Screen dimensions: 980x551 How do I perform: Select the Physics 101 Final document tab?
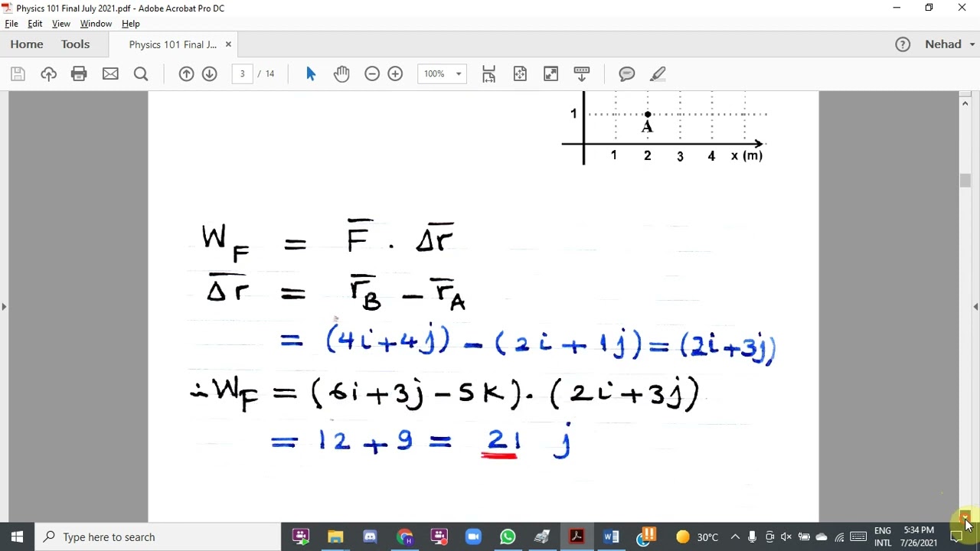[173, 44]
